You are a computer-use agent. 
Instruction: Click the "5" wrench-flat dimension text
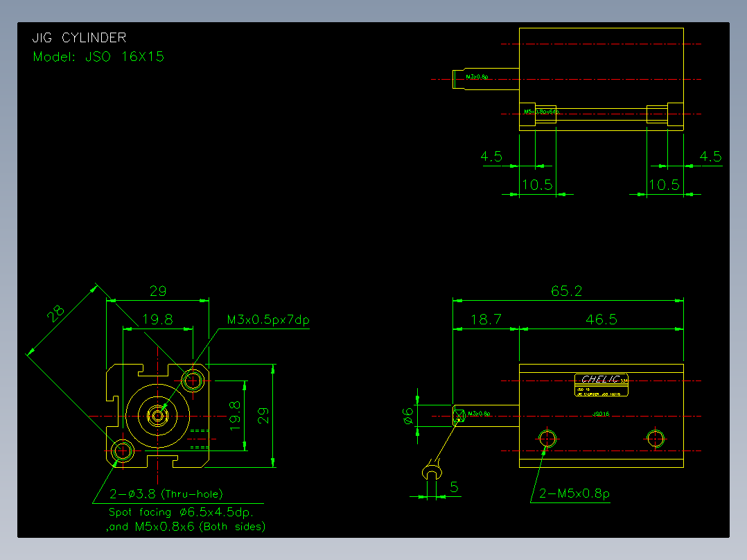point(454,487)
